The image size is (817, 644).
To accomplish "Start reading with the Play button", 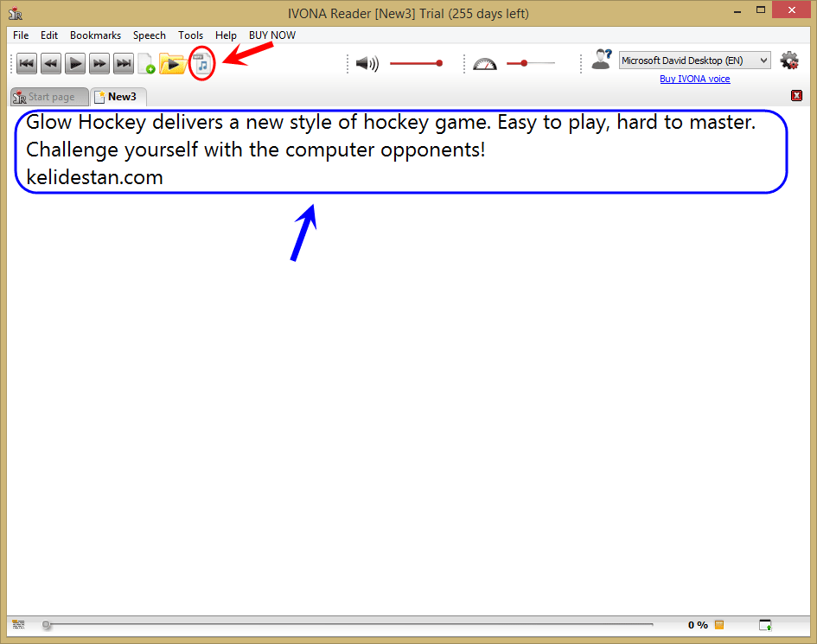I will pyautogui.click(x=75, y=64).
